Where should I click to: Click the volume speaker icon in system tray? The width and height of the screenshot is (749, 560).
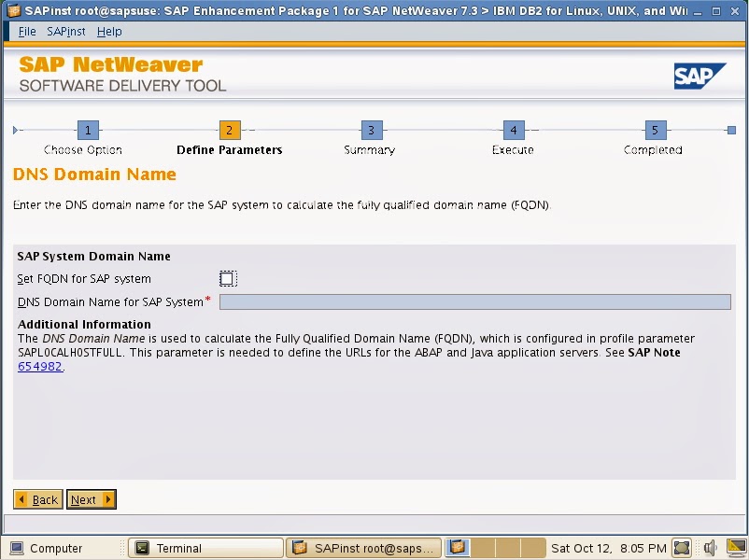(x=711, y=548)
